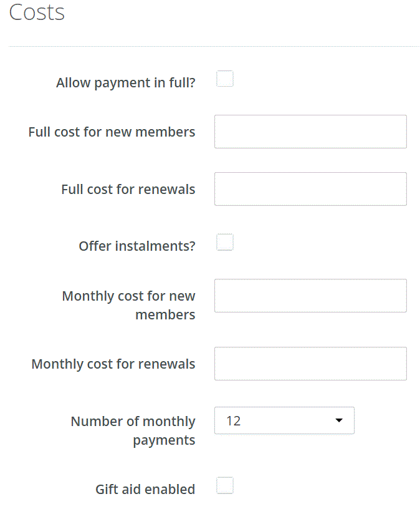This screenshot has height=509, width=420.
Task: Click the dropdown arrow beside 12
Action: (x=339, y=420)
